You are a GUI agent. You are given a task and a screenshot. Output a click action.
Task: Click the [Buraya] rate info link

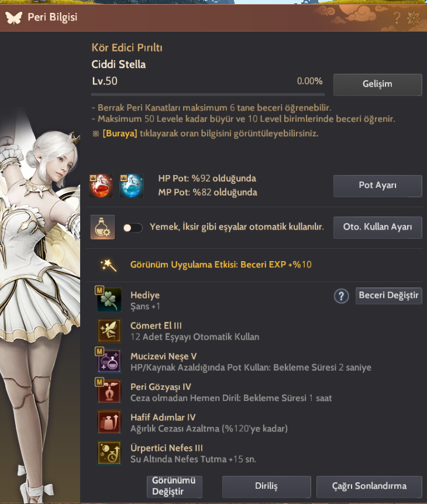(x=120, y=133)
